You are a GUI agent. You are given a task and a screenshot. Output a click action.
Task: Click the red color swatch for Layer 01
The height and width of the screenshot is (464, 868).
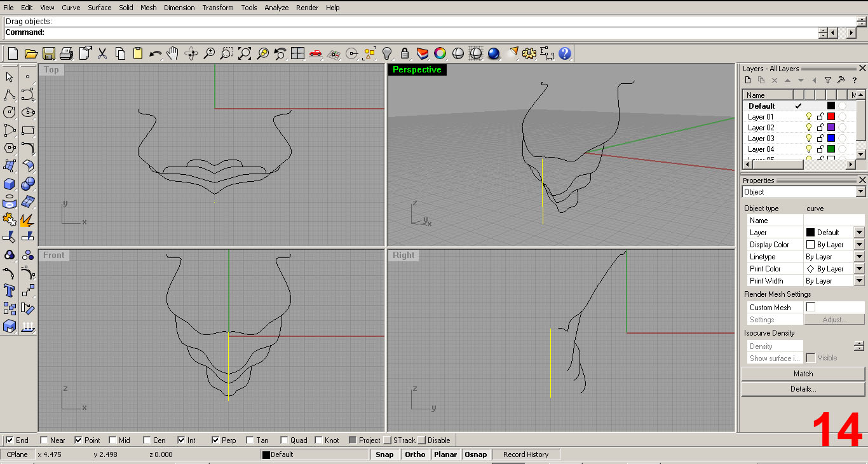pyautogui.click(x=831, y=117)
